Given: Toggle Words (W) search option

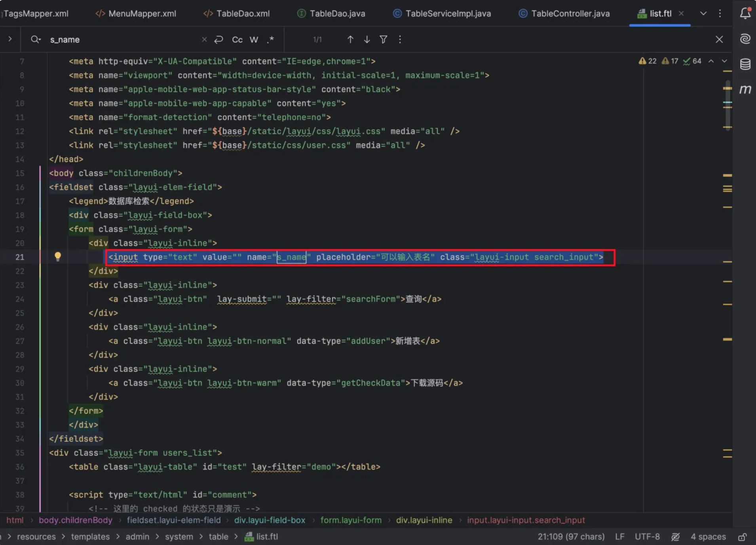Looking at the screenshot, I should click(x=254, y=40).
